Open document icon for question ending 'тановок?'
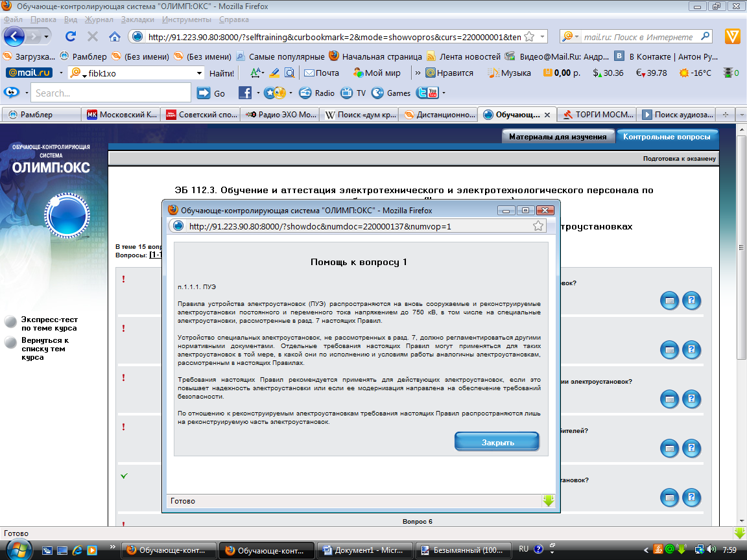This screenshot has width=747, height=560. 669,498
